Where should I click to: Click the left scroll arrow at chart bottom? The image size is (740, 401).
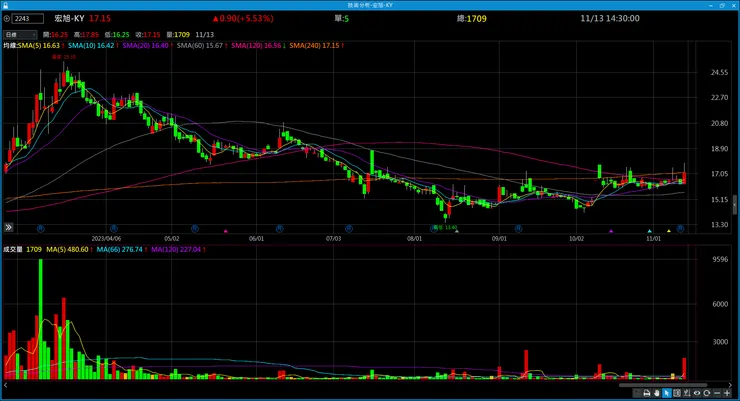(x=6, y=385)
